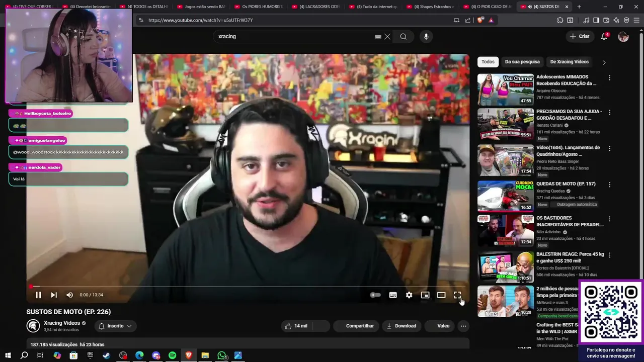Open WhatsApp from the taskbar
Image resolution: width=644 pixels, height=362 pixels.
[222, 355]
